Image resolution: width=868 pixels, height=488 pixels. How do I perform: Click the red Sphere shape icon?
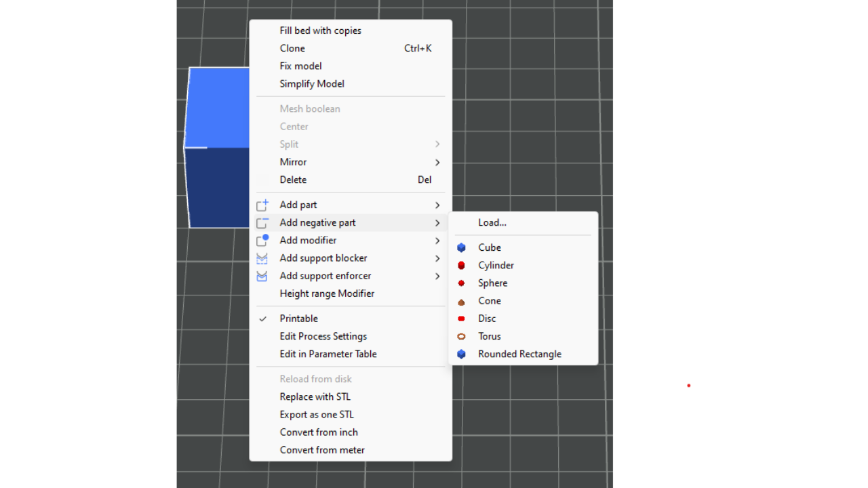[461, 283]
